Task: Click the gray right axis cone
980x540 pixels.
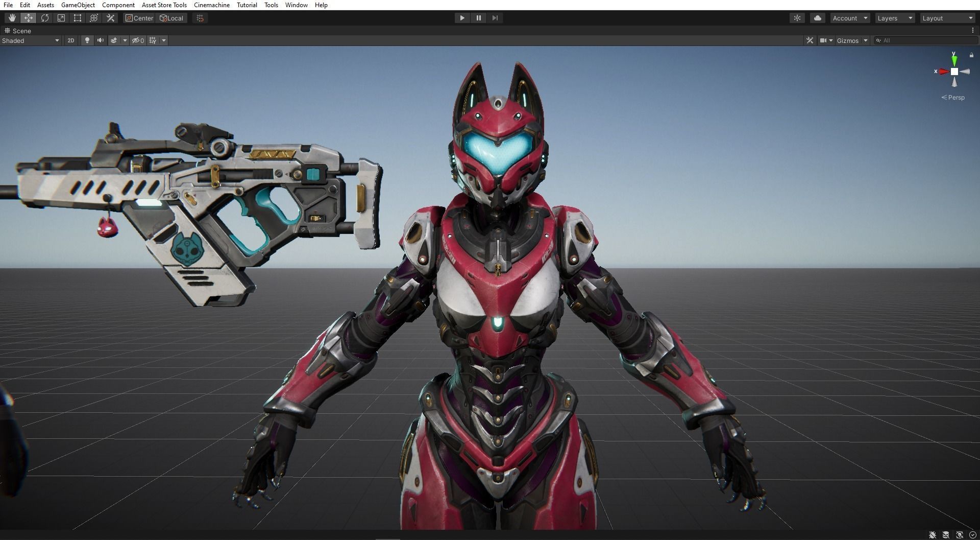Action: [x=964, y=72]
